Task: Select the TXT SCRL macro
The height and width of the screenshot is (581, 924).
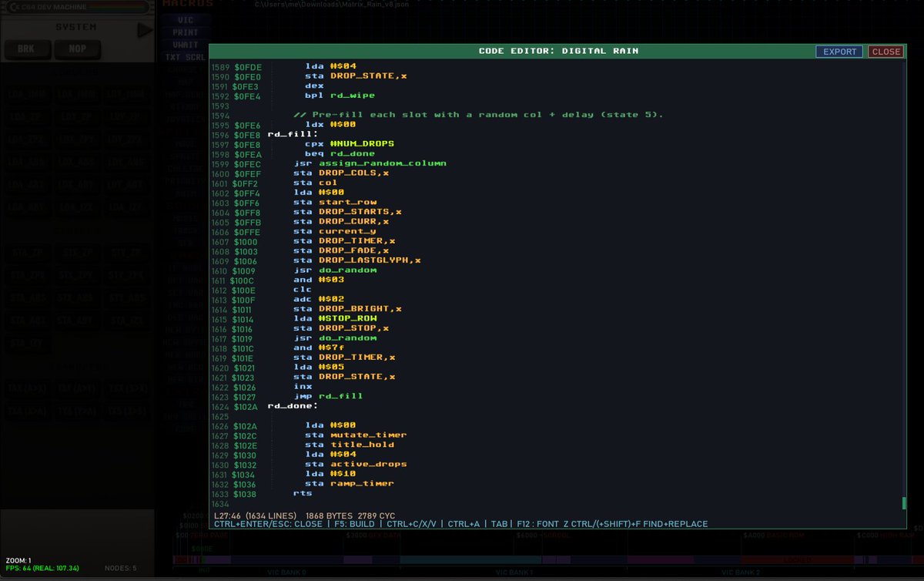Action: tap(185, 57)
